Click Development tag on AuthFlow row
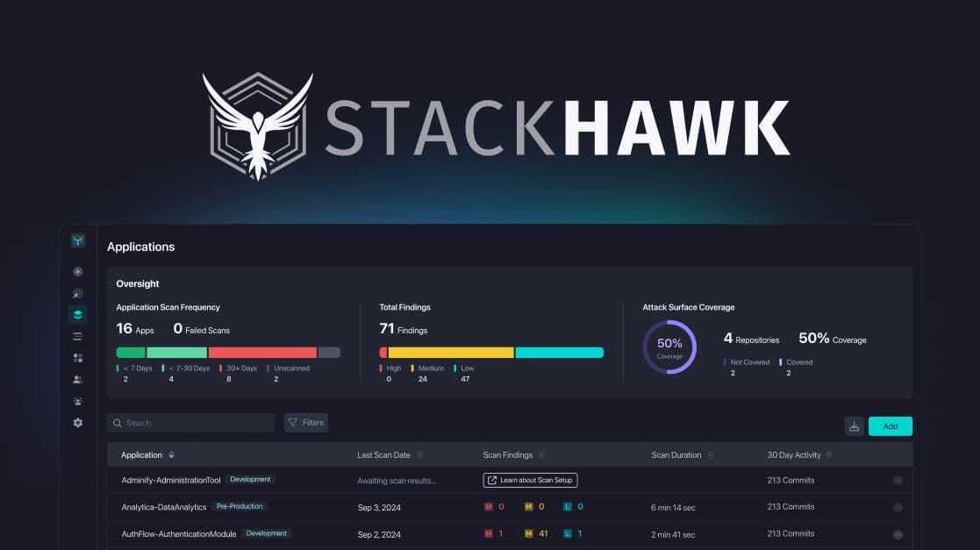The width and height of the screenshot is (980, 550). point(266,533)
